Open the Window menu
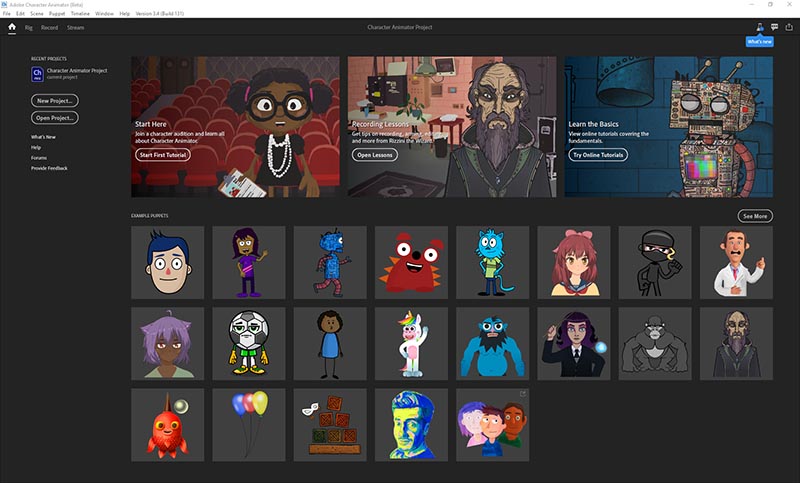 [x=104, y=14]
